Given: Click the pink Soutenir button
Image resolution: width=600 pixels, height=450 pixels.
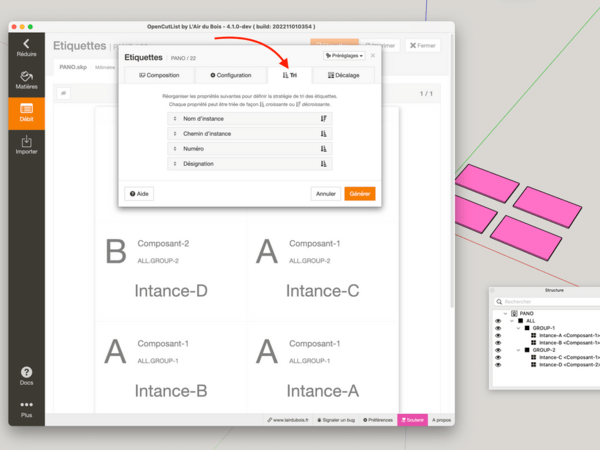Looking at the screenshot, I should click(411, 420).
